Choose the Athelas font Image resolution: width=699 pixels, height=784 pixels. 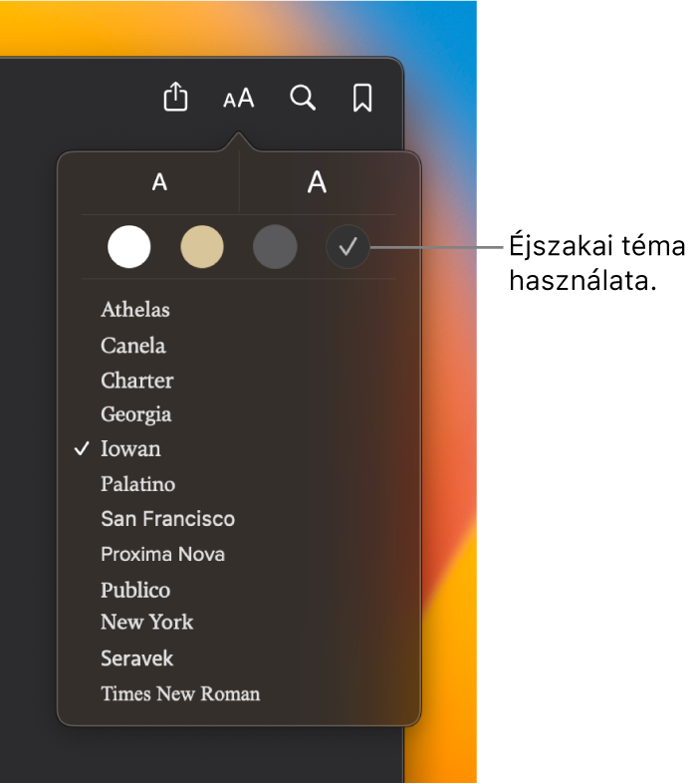tap(135, 310)
